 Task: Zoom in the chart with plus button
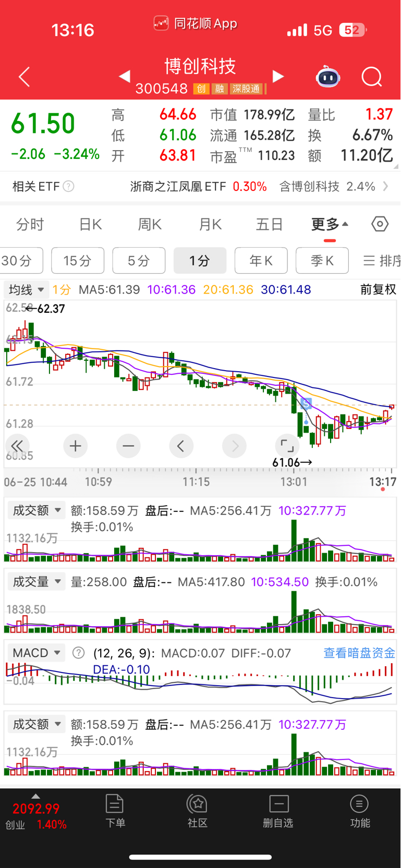pos(76,446)
